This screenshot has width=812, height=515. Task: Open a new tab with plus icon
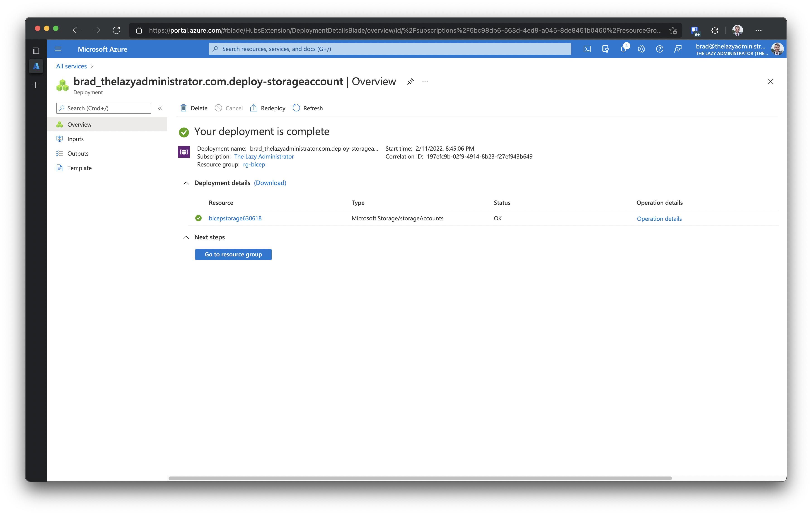pyautogui.click(x=36, y=85)
